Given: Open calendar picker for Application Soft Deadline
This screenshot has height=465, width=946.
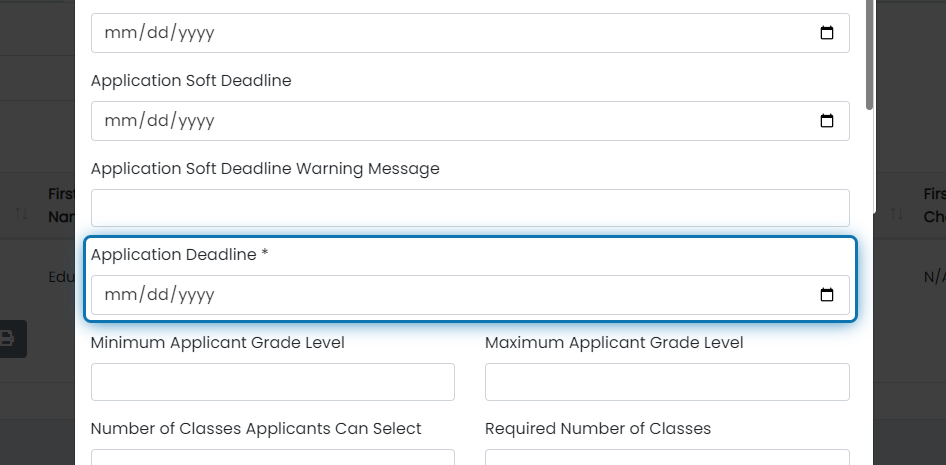Looking at the screenshot, I should (x=827, y=121).
